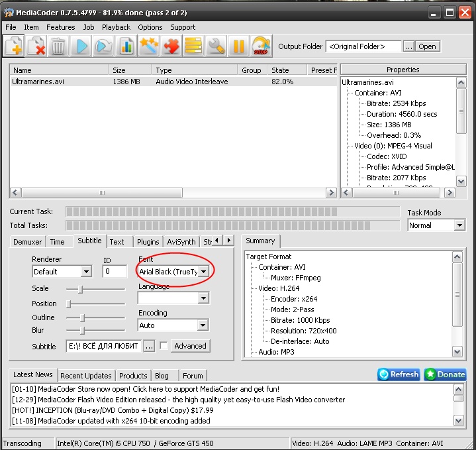Viewport: 476px width, 450px height.
Task: Click the Output Folder path field
Action: (363, 46)
